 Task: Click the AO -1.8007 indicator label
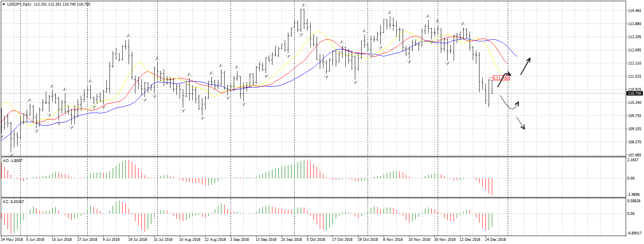click(x=13, y=161)
